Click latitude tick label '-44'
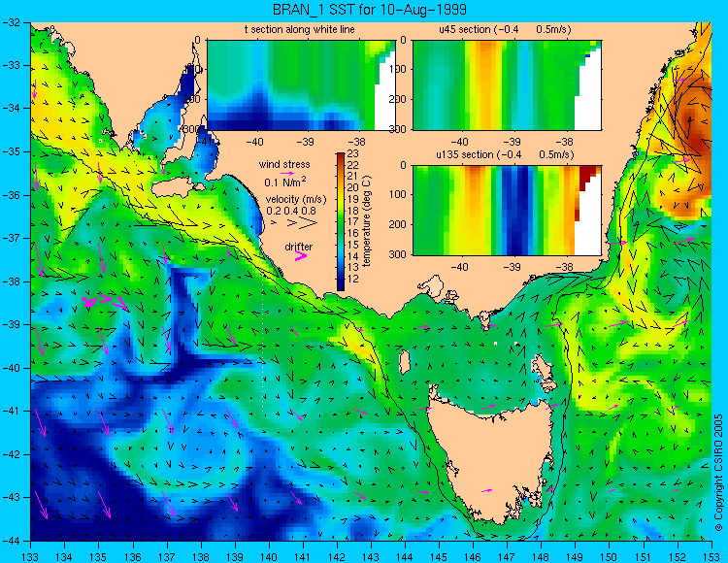 click(13, 541)
